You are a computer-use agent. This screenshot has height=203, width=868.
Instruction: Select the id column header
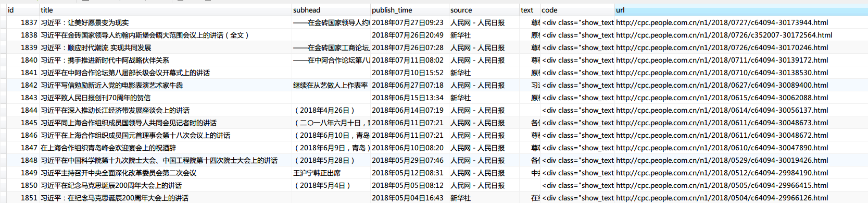coord(23,10)
